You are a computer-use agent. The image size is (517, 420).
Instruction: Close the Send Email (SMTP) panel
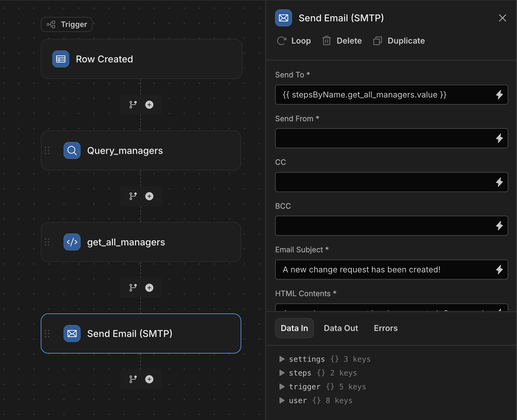coord(503,18)
